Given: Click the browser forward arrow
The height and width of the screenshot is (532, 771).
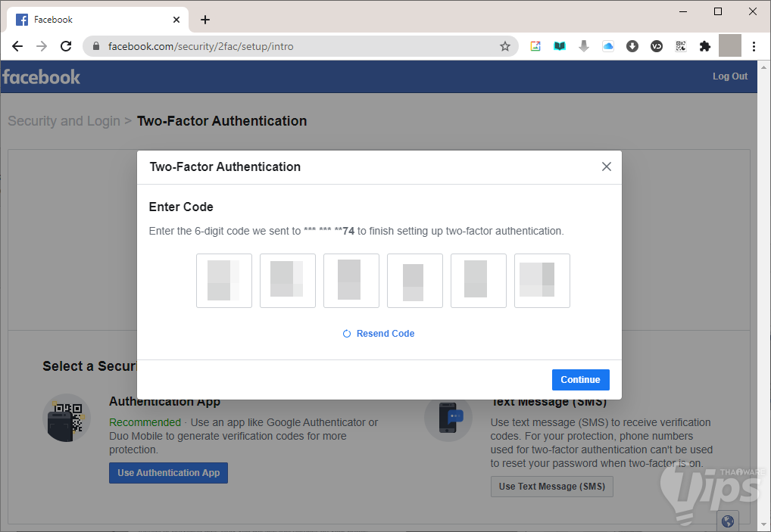Looking at the screenshot, I should click(42, 46).
